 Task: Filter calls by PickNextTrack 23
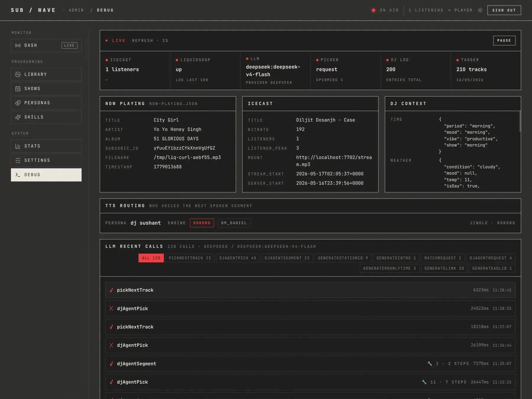pyautogui.click(x=190, y=258)
